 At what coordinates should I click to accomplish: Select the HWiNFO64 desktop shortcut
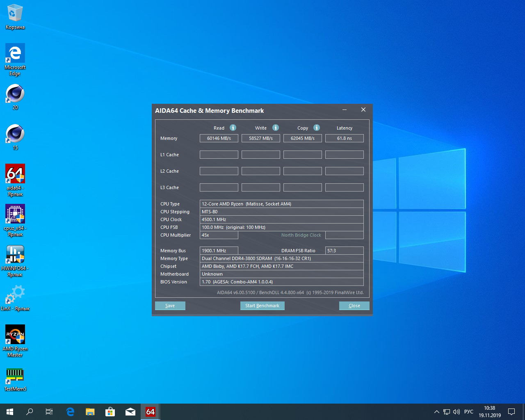(15, 260)
